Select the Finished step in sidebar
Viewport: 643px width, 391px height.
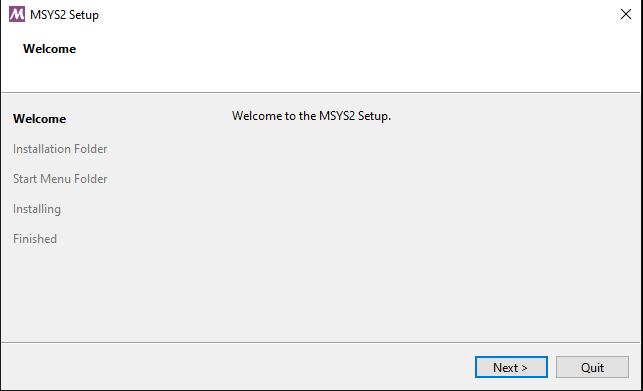[35, 239]
